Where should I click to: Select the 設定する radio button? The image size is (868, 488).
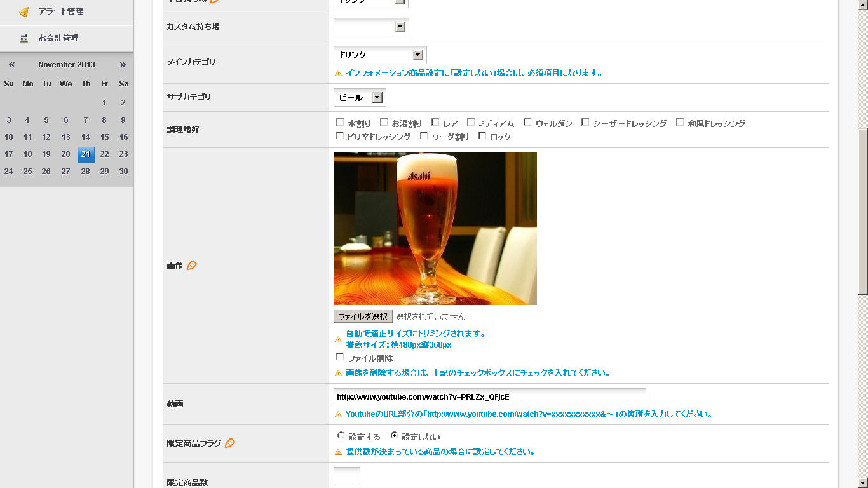(341, 435)
